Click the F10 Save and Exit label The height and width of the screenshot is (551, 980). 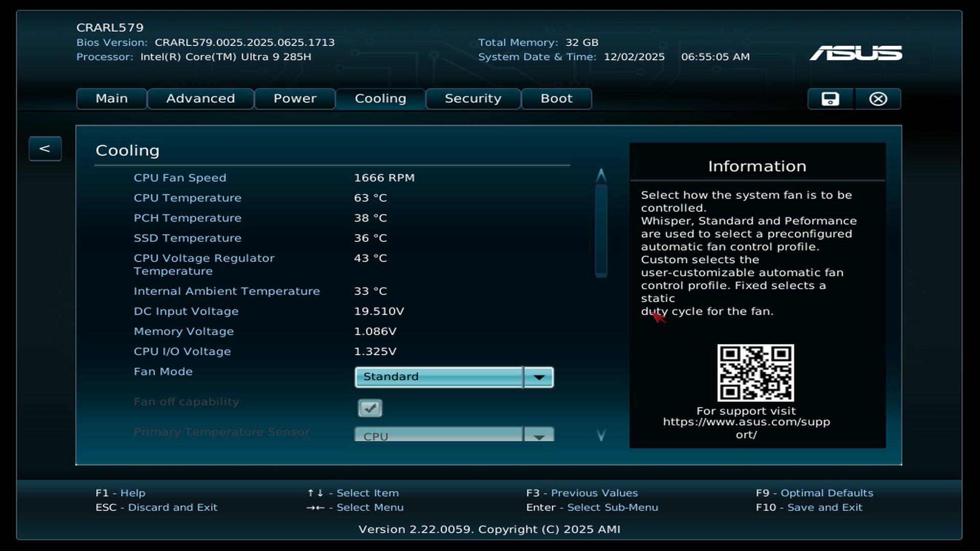pyautogui.click(x=809, y=508)
